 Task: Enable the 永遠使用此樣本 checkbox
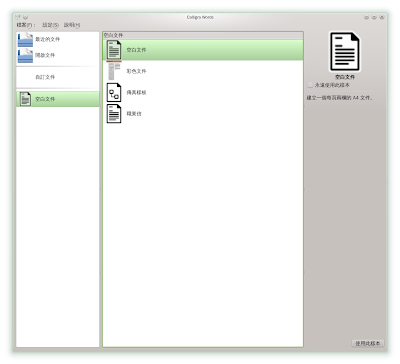pos(310,85)
